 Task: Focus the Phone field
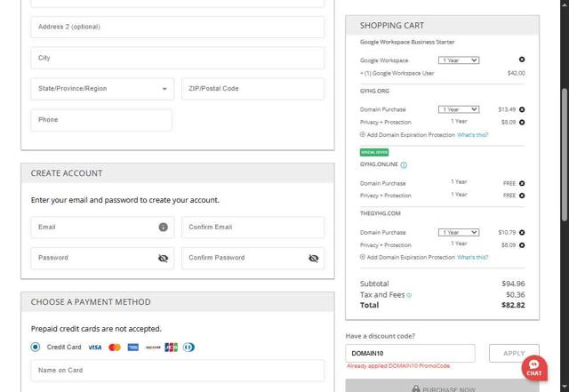coord(101,120)
